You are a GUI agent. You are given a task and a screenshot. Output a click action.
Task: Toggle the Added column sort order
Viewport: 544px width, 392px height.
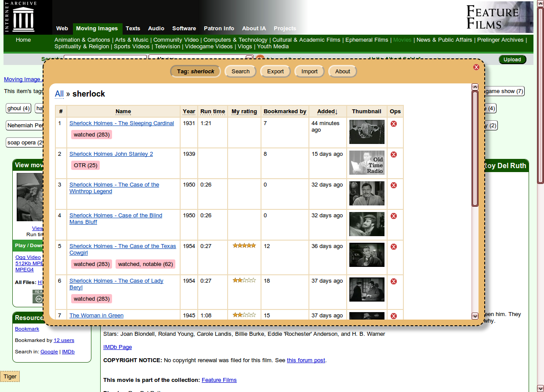[328, 111]
